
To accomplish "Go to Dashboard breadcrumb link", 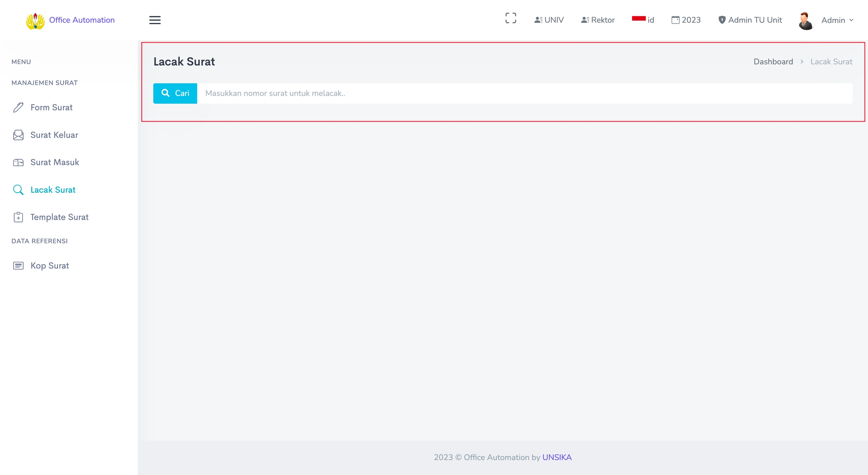I will click(773, 62).
